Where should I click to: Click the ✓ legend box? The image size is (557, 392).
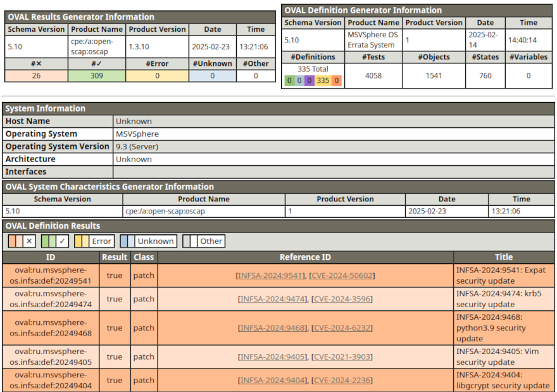click(x=56, y=241)
